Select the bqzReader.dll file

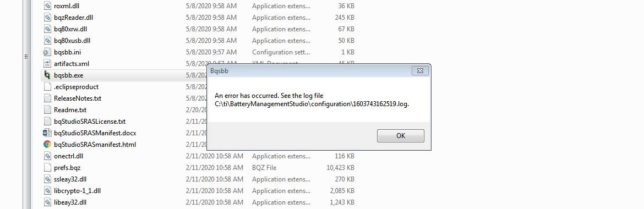[74, 18]
